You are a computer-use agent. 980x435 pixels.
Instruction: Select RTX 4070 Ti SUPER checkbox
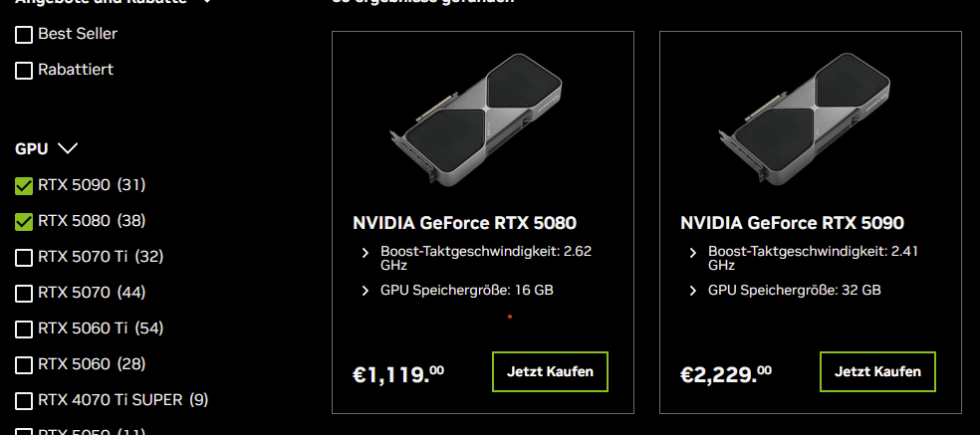[x=25, y=400]
